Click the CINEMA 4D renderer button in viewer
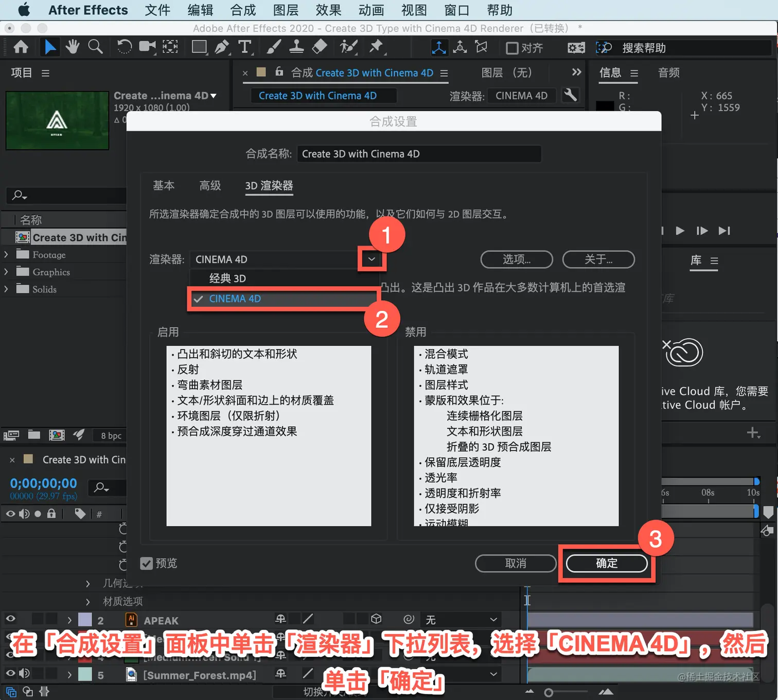Screen dimensions: 778x700 tap(521, 96)
